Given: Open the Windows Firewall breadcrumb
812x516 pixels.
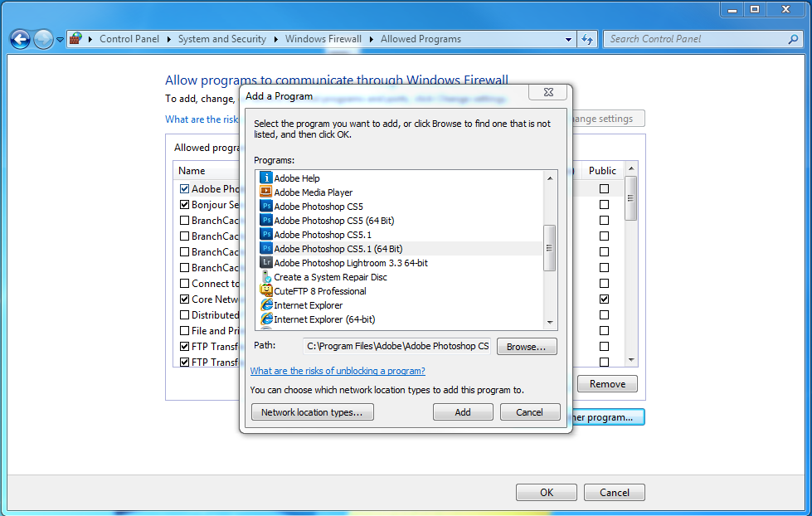Looking at the screenshot, I should pyautogui.click(x=323, y=39).
